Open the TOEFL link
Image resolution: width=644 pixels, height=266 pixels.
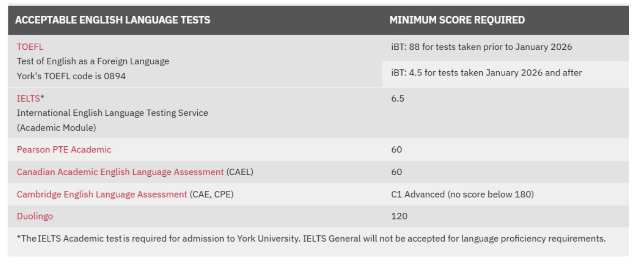point(29,47)
